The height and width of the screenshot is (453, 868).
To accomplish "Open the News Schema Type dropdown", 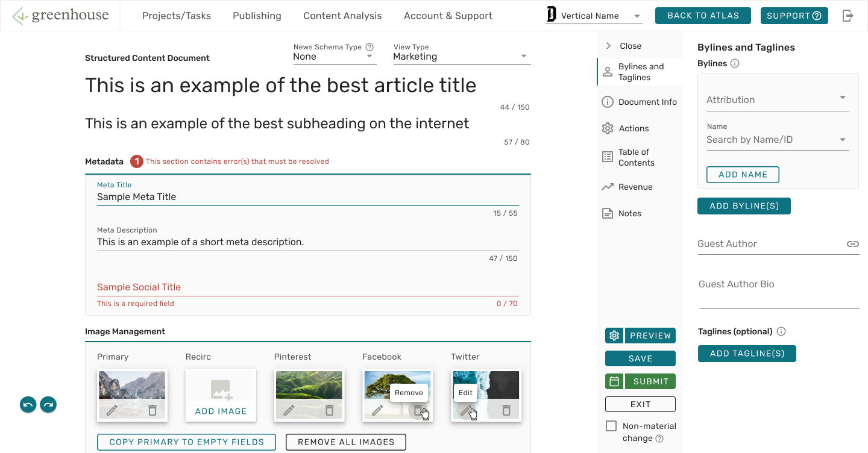I will coord(335,57).
